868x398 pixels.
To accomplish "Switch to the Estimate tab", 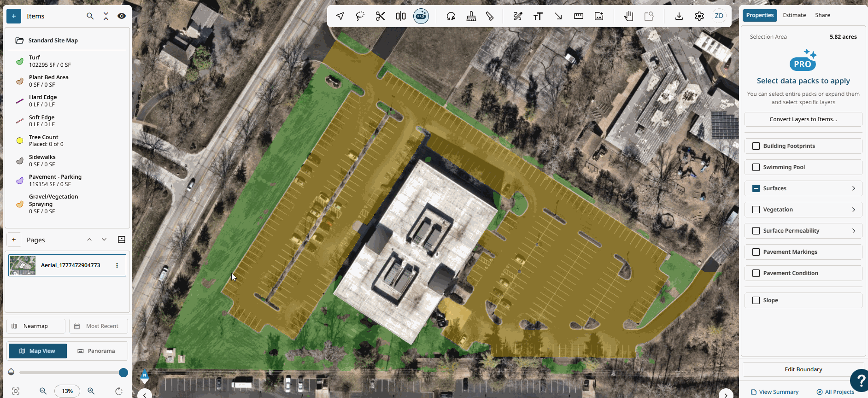I will click(794, 15).
